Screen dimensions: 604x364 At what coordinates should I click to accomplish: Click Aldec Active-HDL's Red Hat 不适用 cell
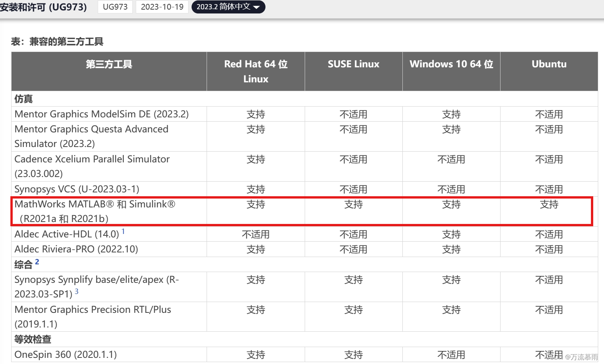[256, 234]
